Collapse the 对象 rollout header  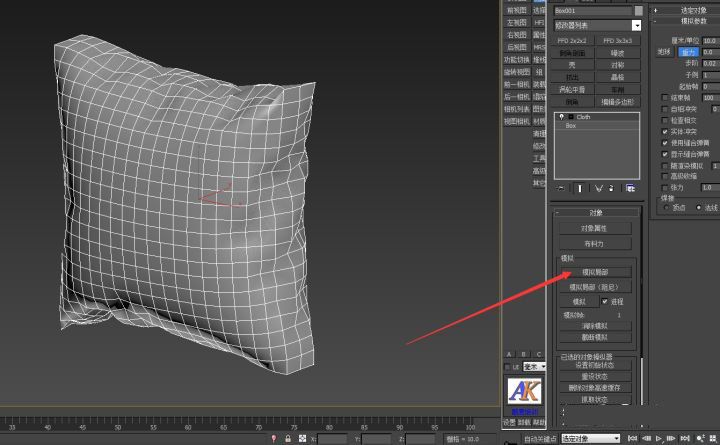click(596, 213)
